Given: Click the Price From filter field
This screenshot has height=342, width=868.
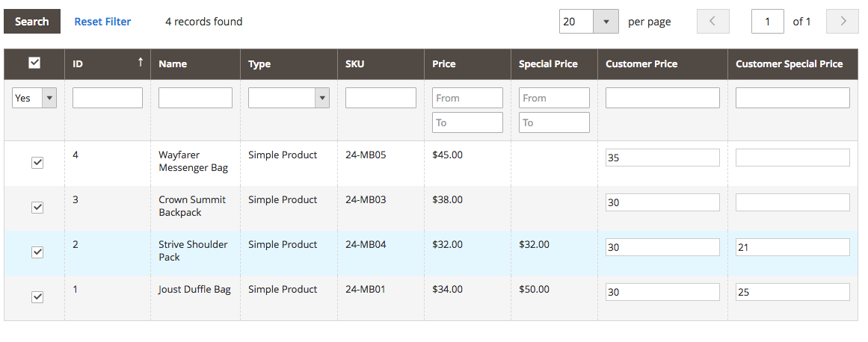Looking at the screenshot, I should pos(468,98).
